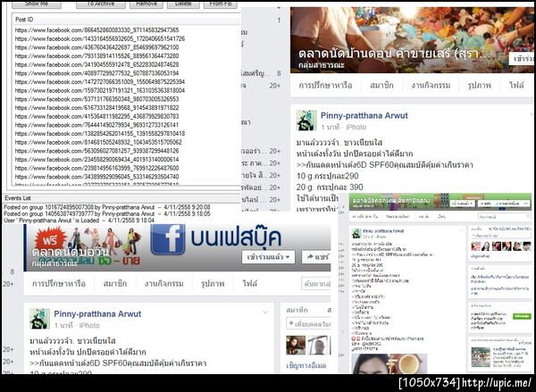
Task: Select post URL ending 652283024874628
Action: pyautogui.click(x=96, y=64)
